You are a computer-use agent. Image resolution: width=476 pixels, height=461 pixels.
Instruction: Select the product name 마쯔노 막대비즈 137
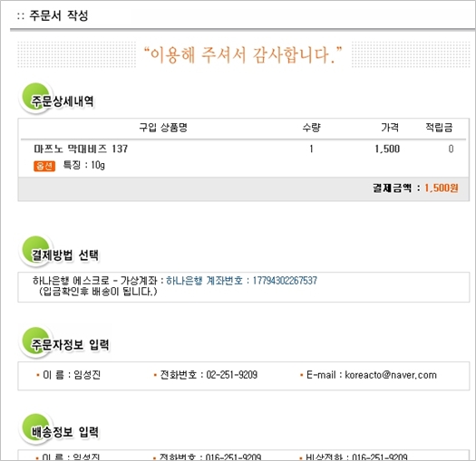[x=81, y=149]
